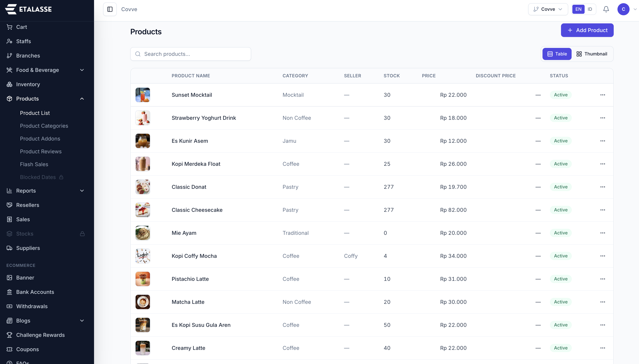The width and height of the screenshot is (639, 364).
Task: Click the Coupons ticket icon
Action: point(9,349)
